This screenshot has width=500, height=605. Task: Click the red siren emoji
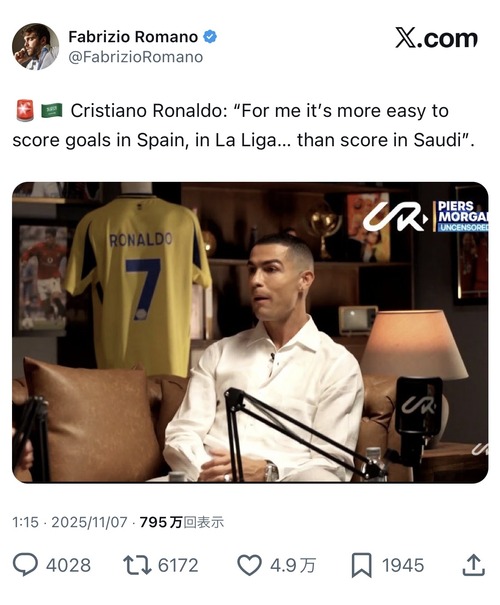pos(25,111)
